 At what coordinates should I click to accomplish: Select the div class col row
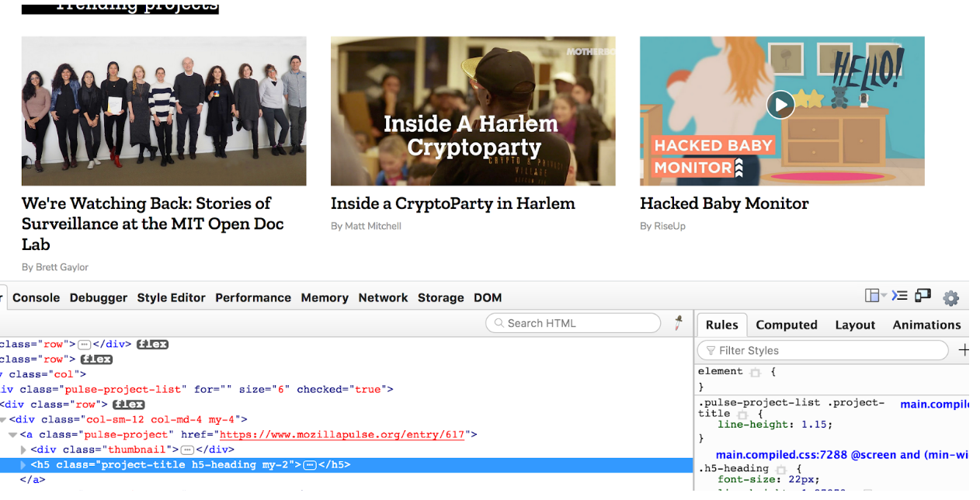click(x=346, y=374)
